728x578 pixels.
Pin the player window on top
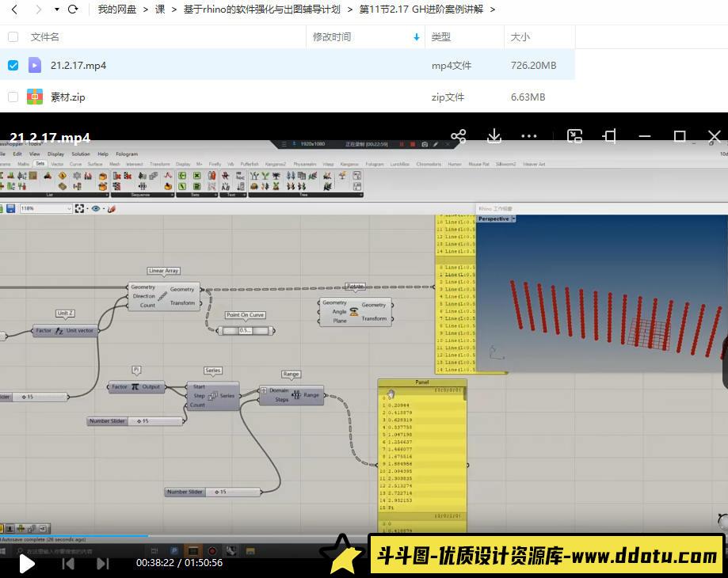pyautogui.click(x=610, y=136)
